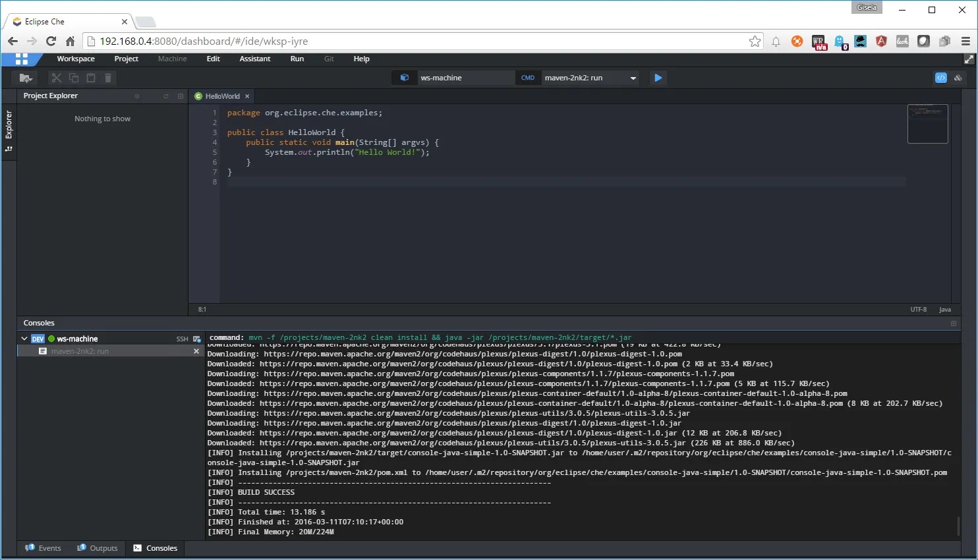Minimize the Consoles panel icon
The image size is (978, 560).
coord(953,323)
